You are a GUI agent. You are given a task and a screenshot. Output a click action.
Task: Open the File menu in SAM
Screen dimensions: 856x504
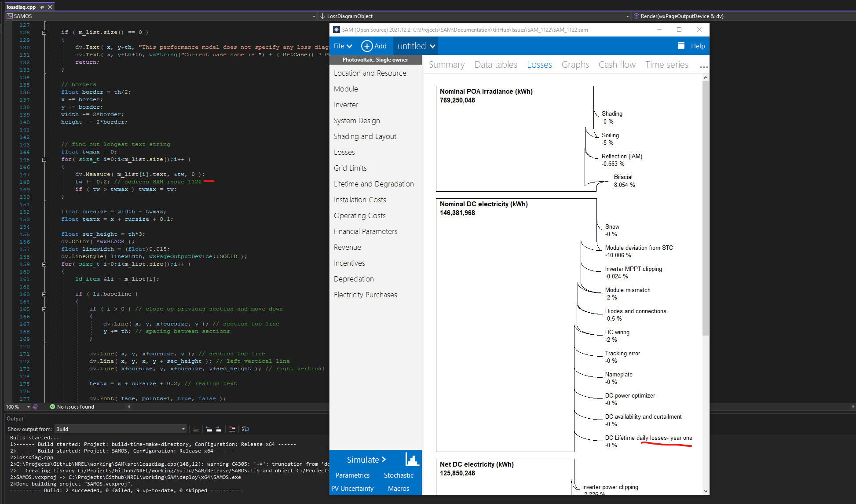[343, 46]
